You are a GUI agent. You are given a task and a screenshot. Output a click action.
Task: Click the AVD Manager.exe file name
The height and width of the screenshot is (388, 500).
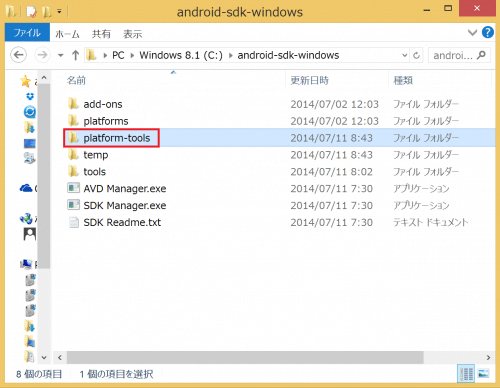click(x=125, y=189)
